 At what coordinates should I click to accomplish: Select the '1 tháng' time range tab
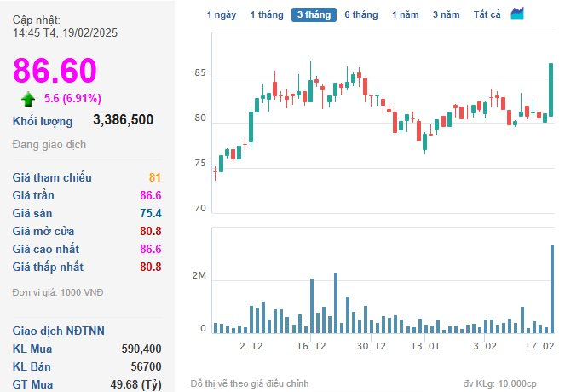coord(267,14)
